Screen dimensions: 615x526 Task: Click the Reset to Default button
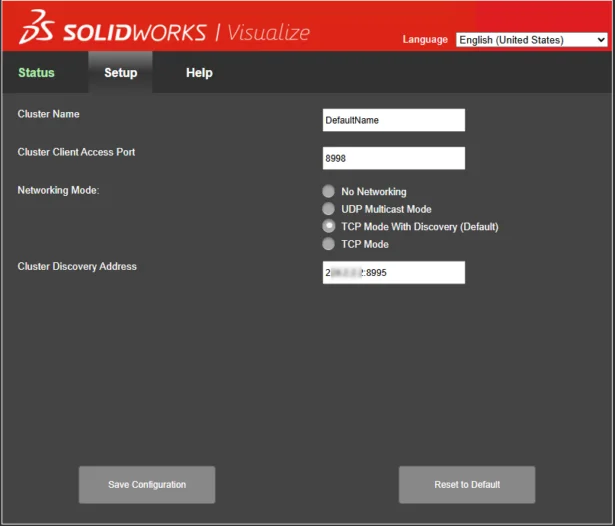pyautogui.click(x=466, y=485)
